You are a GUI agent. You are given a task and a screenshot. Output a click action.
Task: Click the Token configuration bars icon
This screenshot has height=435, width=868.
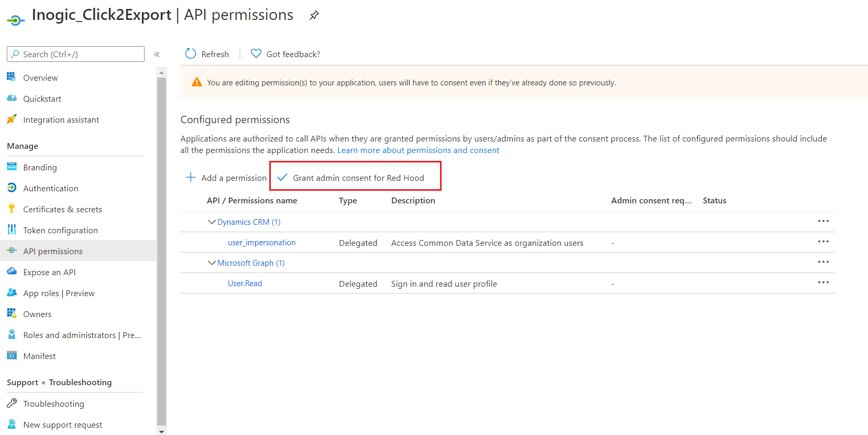12,230
